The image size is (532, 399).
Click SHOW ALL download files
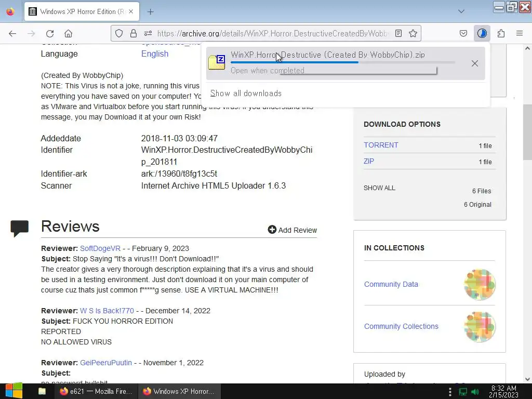coord(379,188)
